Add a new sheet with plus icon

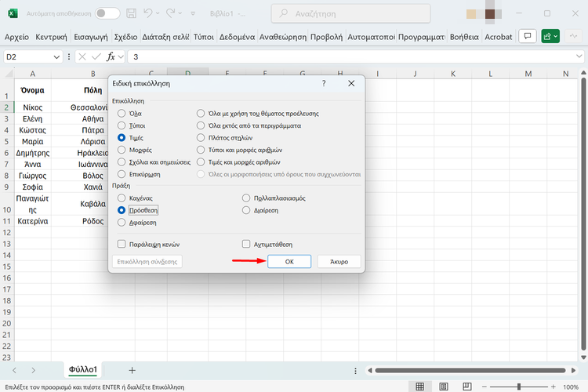tap(132, 371)
